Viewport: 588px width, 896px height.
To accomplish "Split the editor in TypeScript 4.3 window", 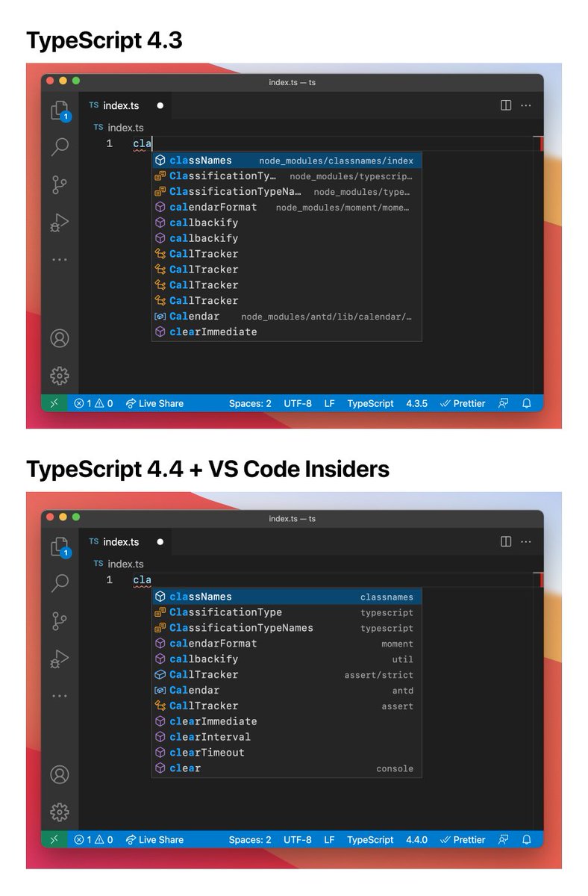I will [506, 105].
